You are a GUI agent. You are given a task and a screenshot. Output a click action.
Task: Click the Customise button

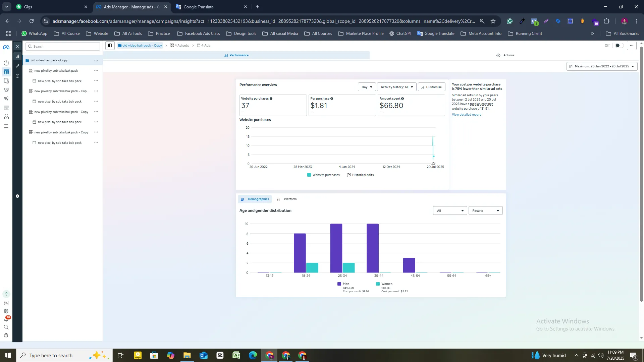point(431,87)
